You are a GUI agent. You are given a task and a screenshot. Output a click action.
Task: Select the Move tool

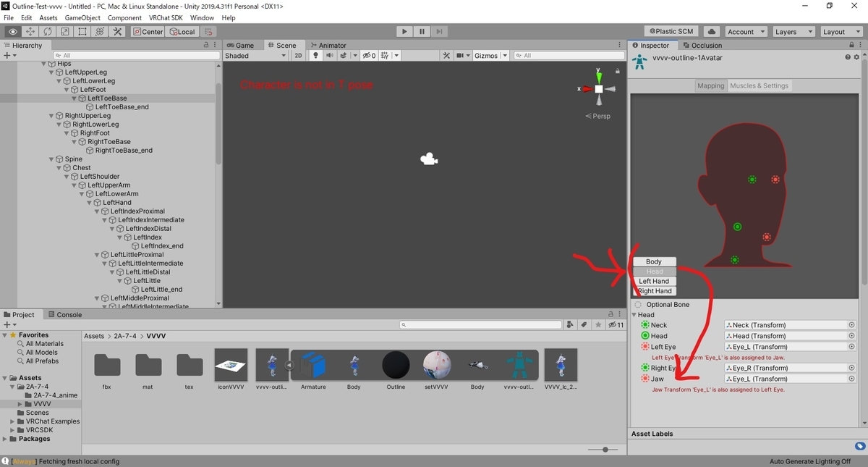[30, 32]
